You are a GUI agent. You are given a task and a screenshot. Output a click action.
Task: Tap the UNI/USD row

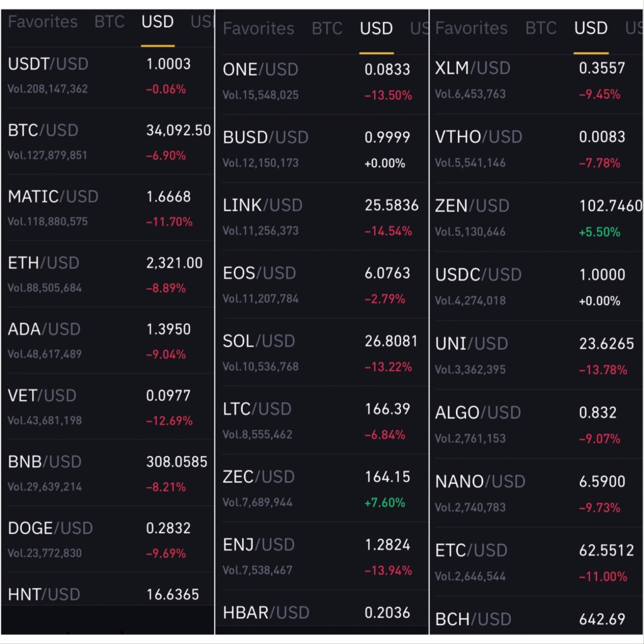(x=471, y=343)
